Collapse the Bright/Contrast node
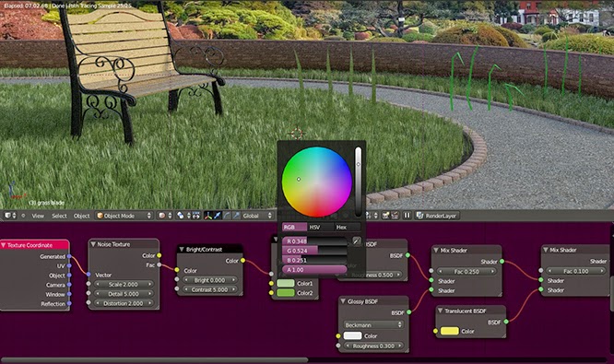 [182, 250]
